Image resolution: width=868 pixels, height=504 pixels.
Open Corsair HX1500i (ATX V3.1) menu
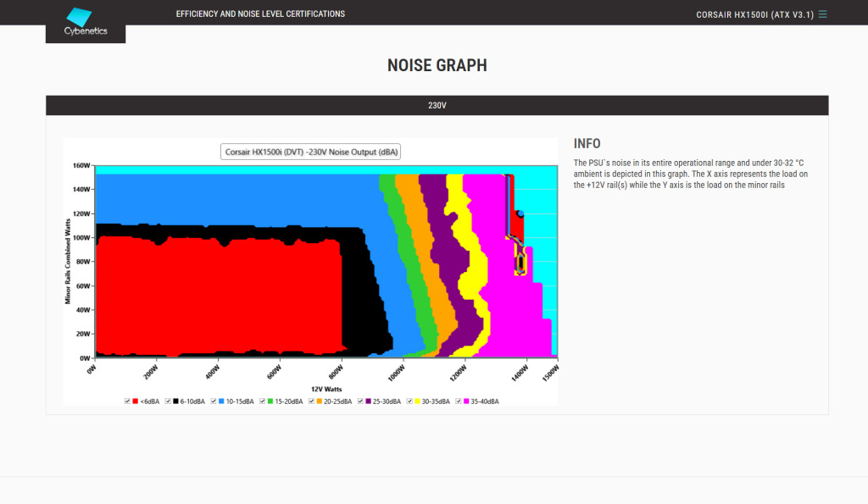click(x=754, y=14)
